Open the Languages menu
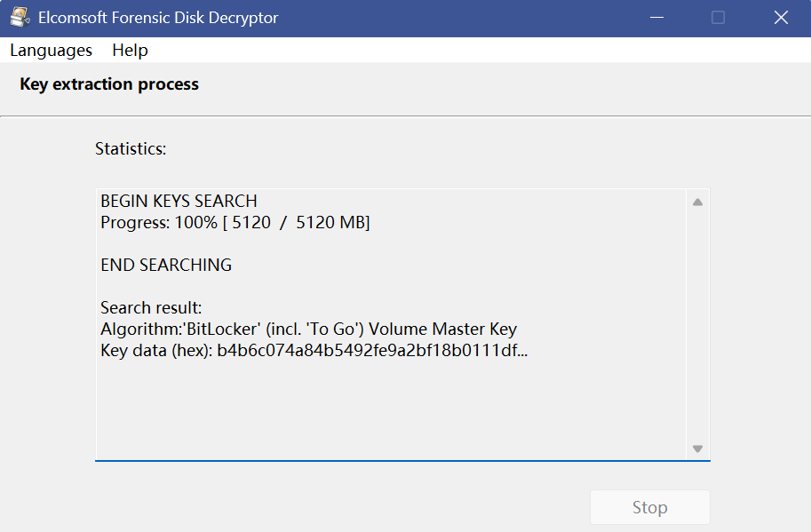Image resolution: width=811 pixels, height=532 pixels. click(51, 51)
